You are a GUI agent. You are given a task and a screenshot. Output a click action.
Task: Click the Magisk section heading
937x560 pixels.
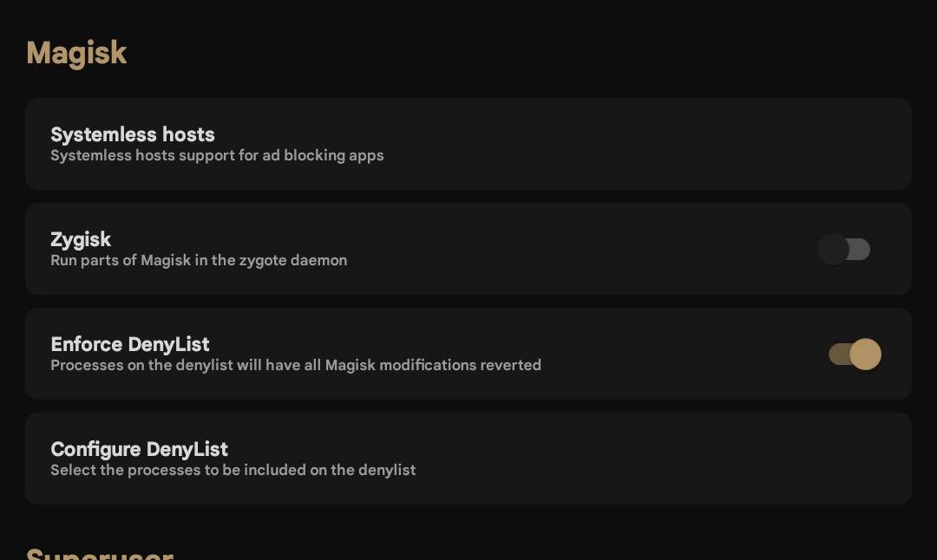(x=76, y=53)
